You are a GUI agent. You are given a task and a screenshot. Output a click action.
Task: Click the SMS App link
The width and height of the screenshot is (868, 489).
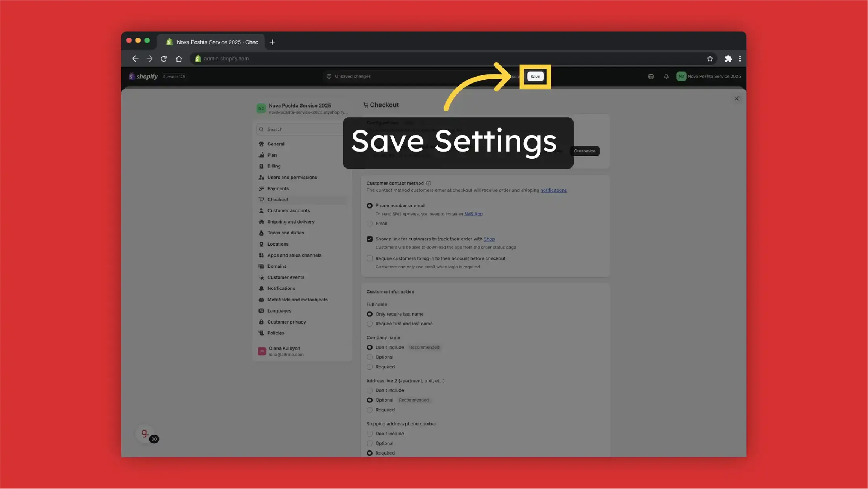(473, 214)
